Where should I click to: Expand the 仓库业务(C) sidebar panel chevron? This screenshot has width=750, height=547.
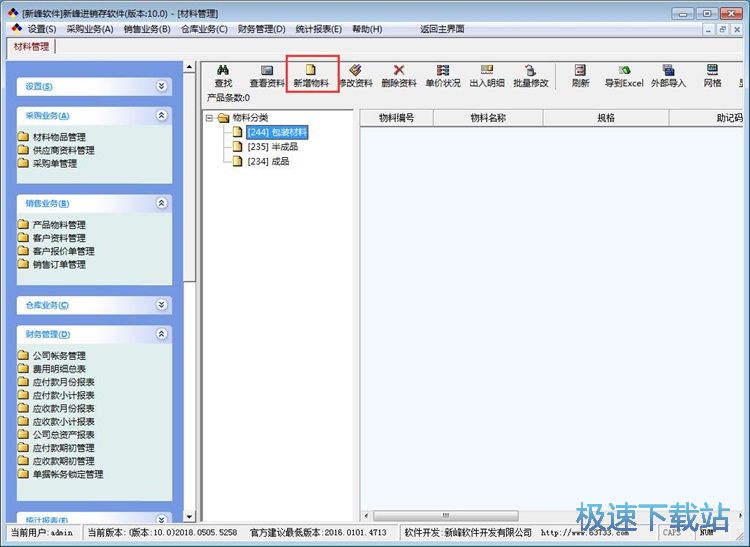[162, 305]
